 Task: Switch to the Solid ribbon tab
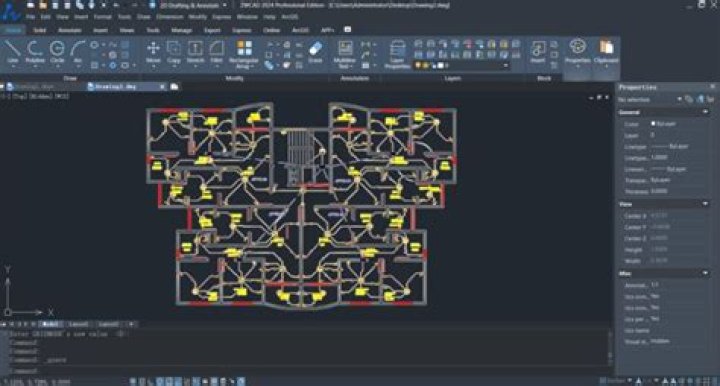coord(40,30)
